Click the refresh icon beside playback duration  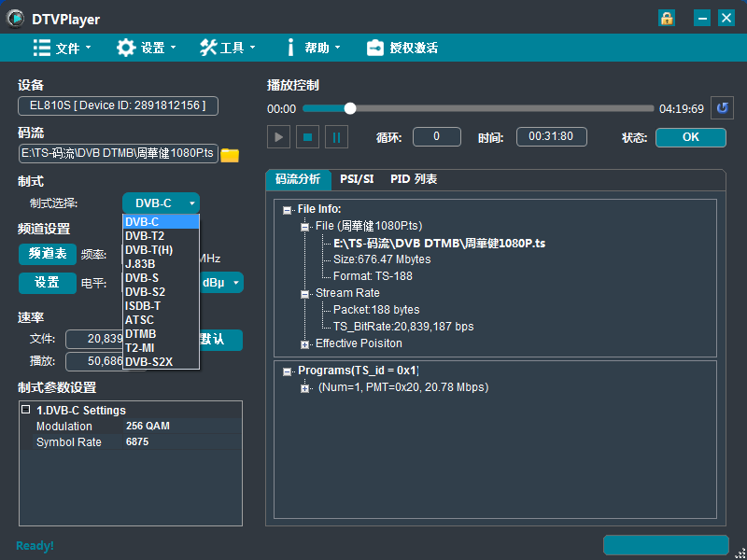point(722,108)
